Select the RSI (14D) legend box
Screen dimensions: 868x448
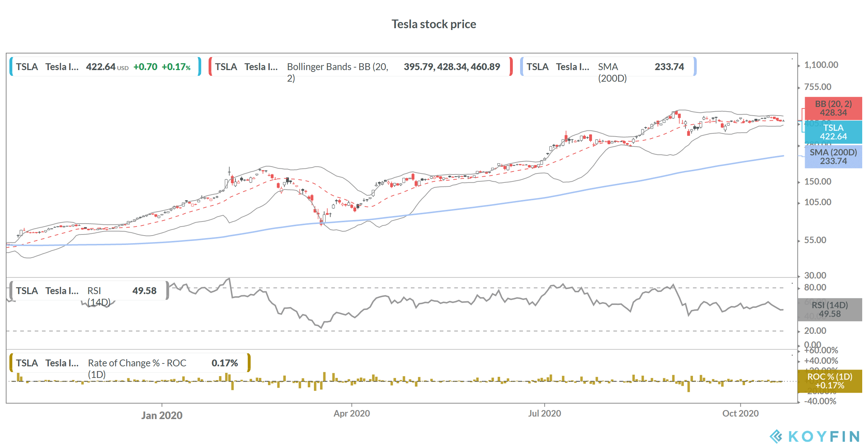(x=89, y=290)
